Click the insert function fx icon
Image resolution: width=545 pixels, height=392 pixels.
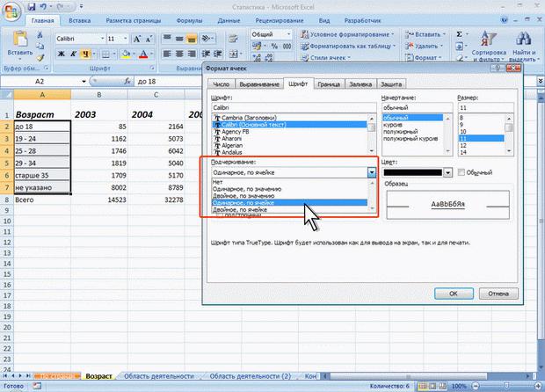point(127,82)
